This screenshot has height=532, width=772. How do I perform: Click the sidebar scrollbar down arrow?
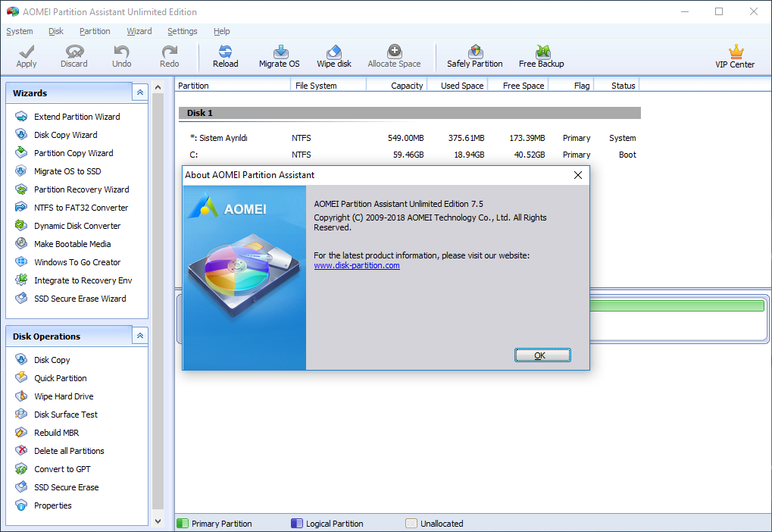pos(158,521)
